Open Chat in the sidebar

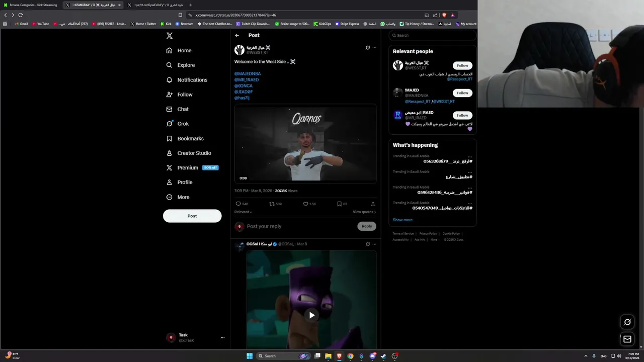[x=178, y=109]
